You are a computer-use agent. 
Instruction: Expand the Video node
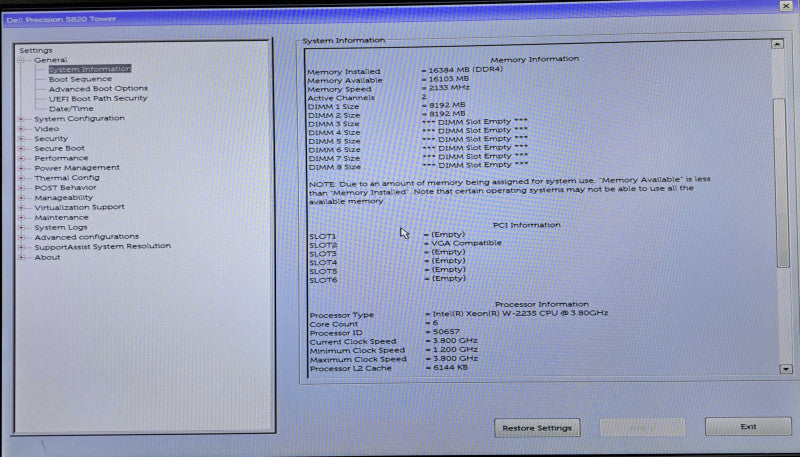(21, 129)
